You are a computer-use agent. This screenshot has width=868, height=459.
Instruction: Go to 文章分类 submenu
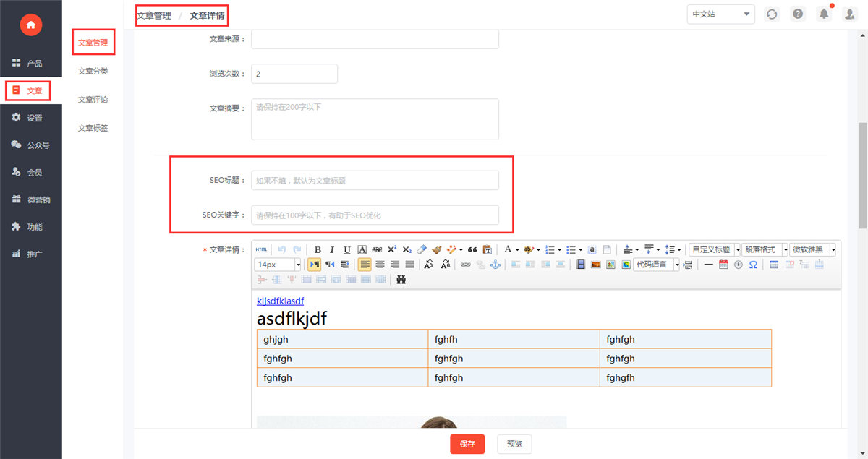click(93, 71)
